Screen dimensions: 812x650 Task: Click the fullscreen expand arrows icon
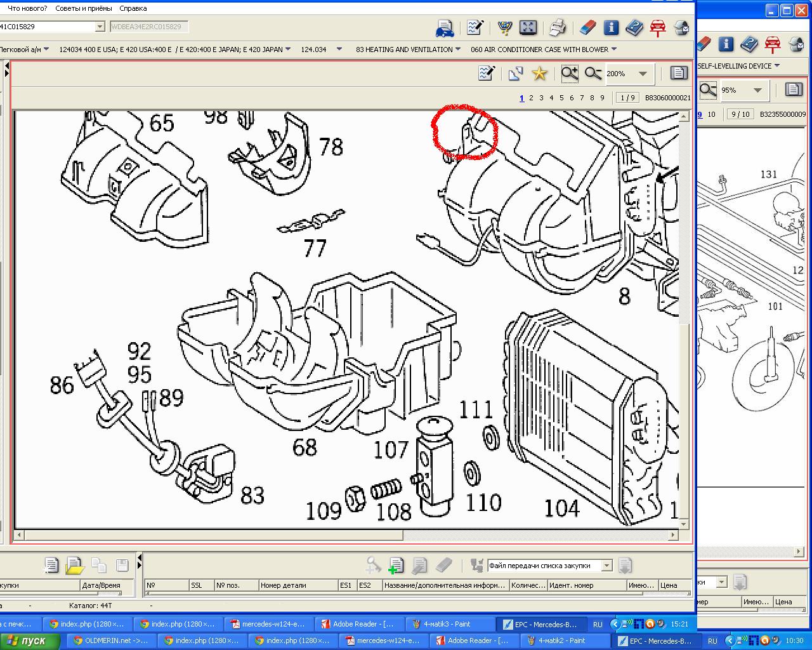pyautogui.click(x=528, y=27)
